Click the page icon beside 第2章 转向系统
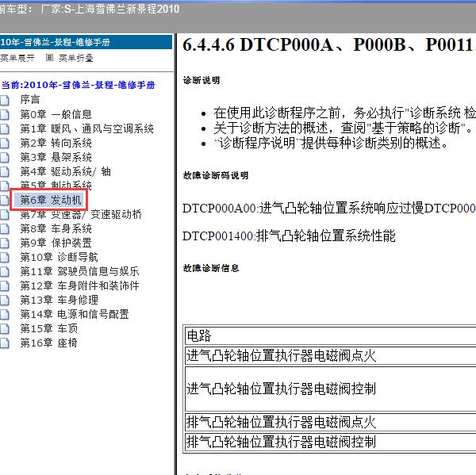Image resolution: width=476 pixels, height=475 pixels. 5,143
